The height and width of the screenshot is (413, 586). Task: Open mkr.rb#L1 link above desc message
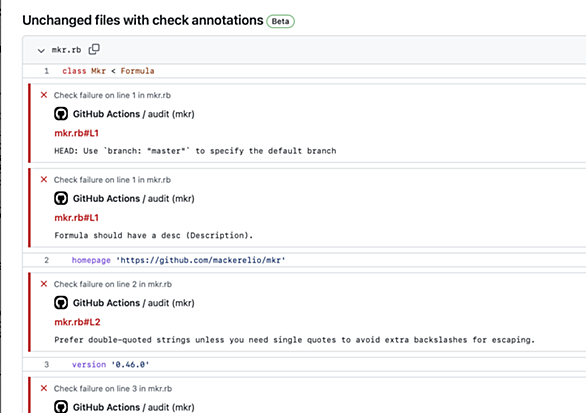77,218
